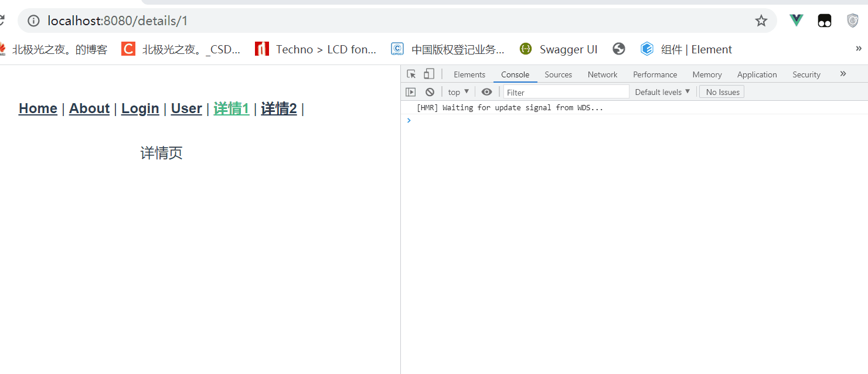Click No Issues in the console toolbar
Image resolution: width=868 pixels, height=374 pixels.
(x=721, y=91)
